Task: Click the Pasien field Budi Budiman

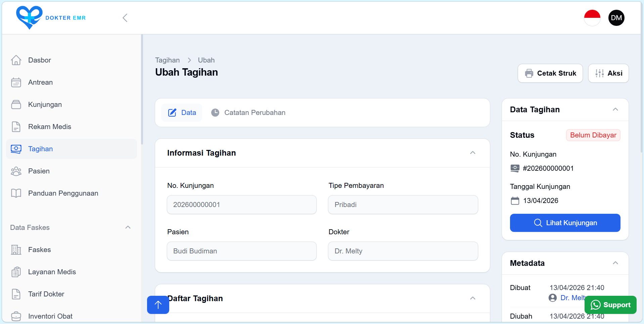Action: (x=242, y=251)
